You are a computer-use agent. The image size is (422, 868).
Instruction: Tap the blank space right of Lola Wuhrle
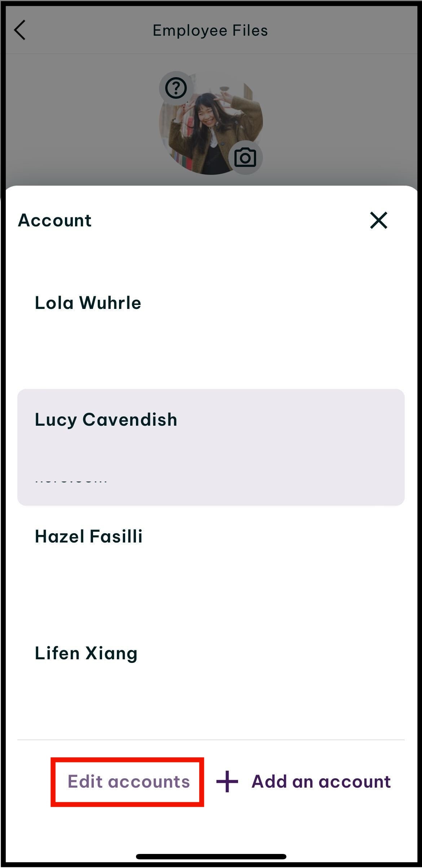(289, 303)
